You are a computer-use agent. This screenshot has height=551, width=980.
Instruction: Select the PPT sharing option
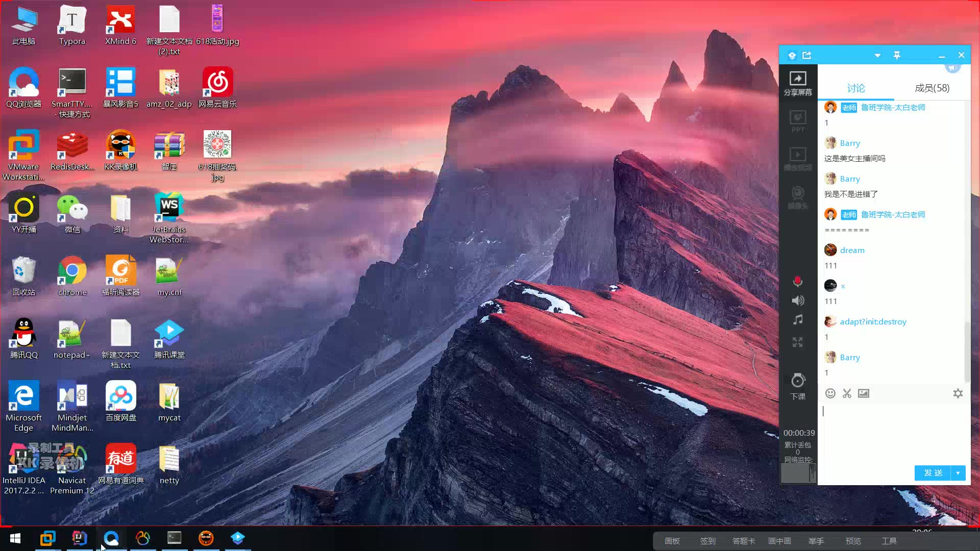(x=798, y=121)
